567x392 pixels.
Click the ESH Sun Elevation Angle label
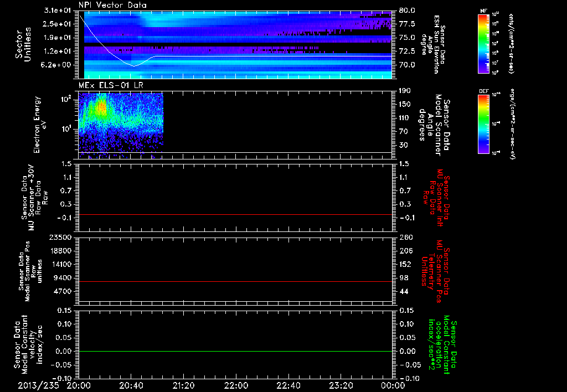click(x=434, y=44)
